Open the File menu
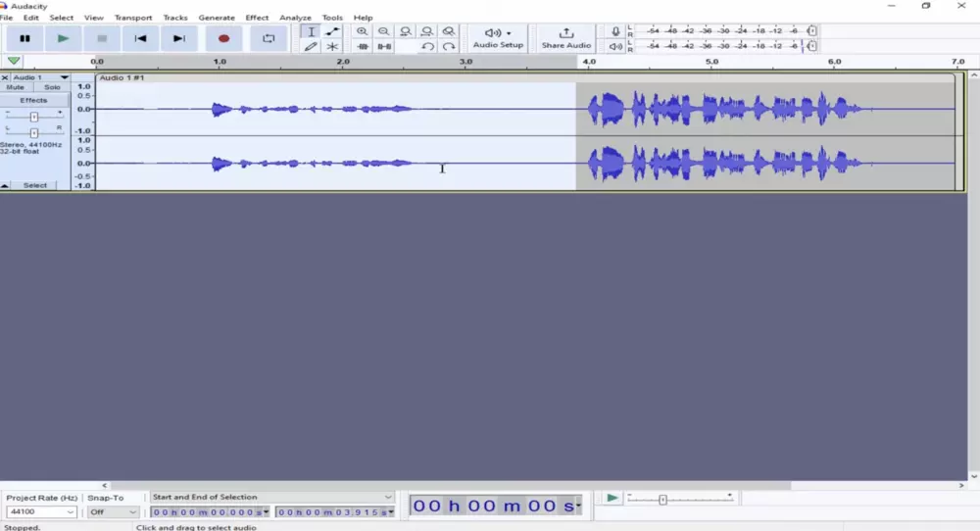This screenshot has width=980, height=531. pos(7,18)
